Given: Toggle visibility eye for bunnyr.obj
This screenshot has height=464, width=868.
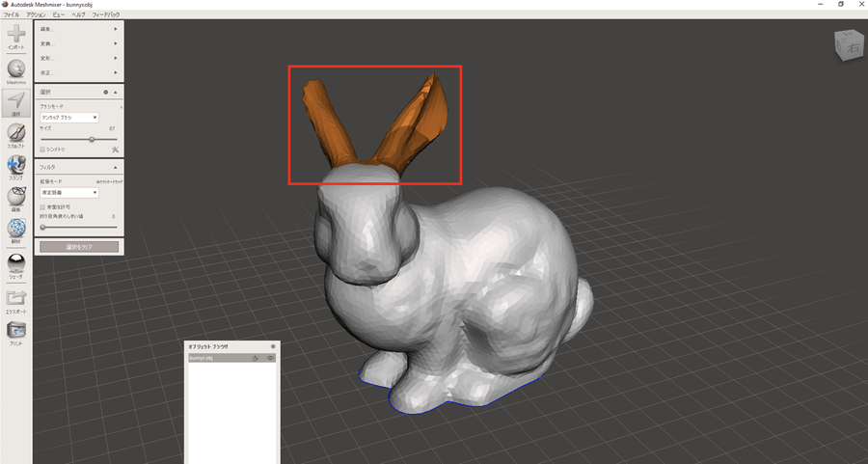Looking at the screenshot, I should (x=271, y=358).
